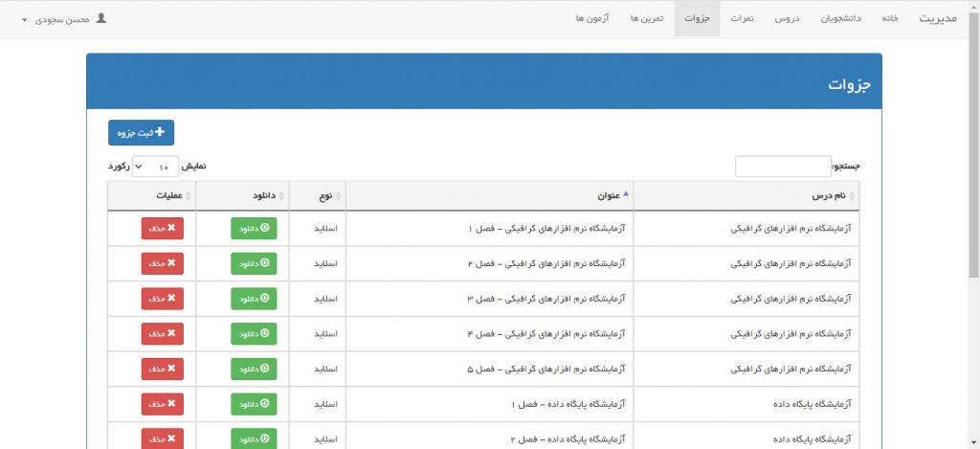This screenshot has height=449, width=980.
Task: Open the نمرات menu item
Action: (x=743, y=19)
